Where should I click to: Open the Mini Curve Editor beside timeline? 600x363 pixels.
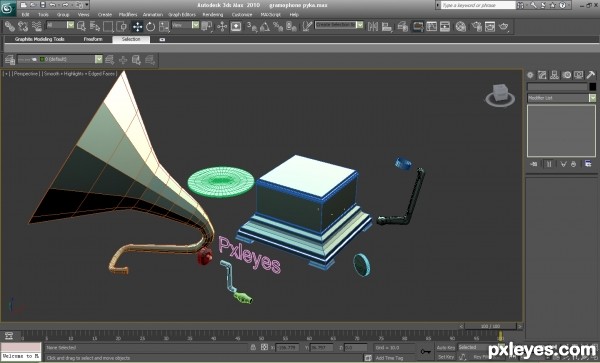click(9, 336)
